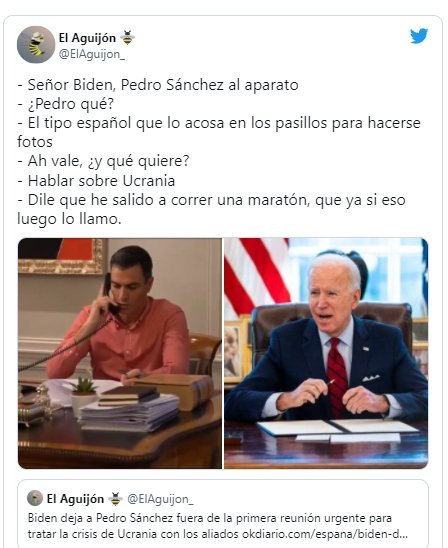Click the line 'Hablar sobre Ucrania'
This screenshot has height=548, width=448.
pyautogui.click(x=96, y=181)
